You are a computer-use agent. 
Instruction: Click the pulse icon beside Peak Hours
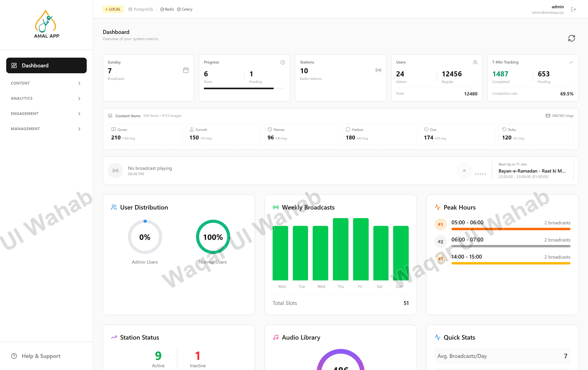[x=438, y=207]
